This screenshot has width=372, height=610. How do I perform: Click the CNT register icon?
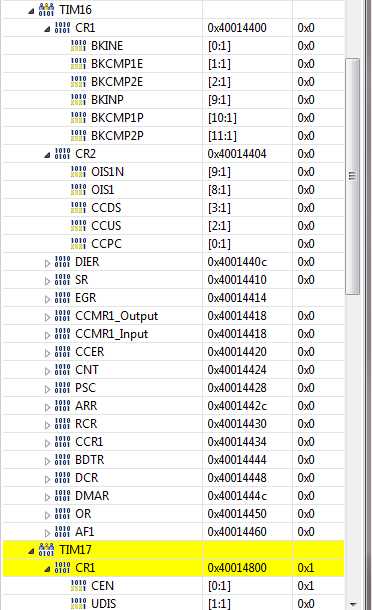pos(62,370)
